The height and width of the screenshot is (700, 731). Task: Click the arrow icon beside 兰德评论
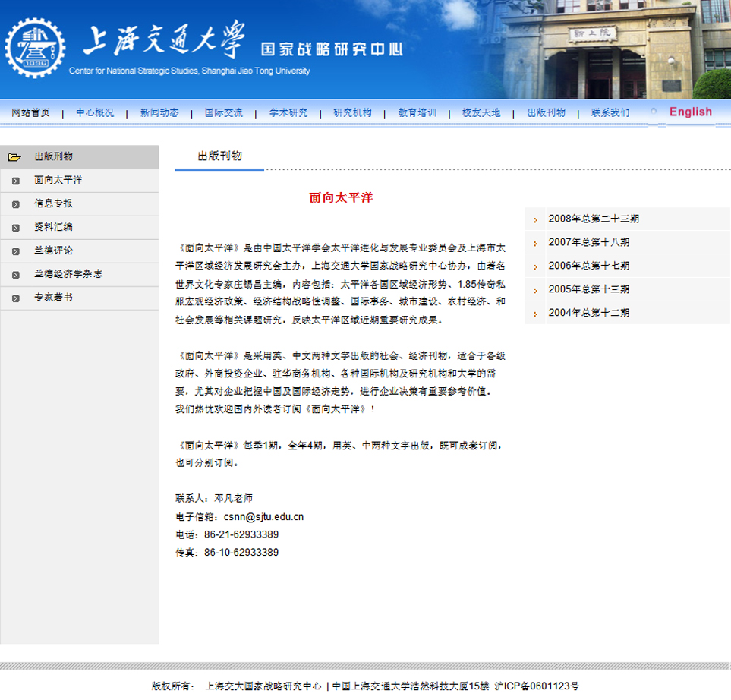click(x=16, y=251)
